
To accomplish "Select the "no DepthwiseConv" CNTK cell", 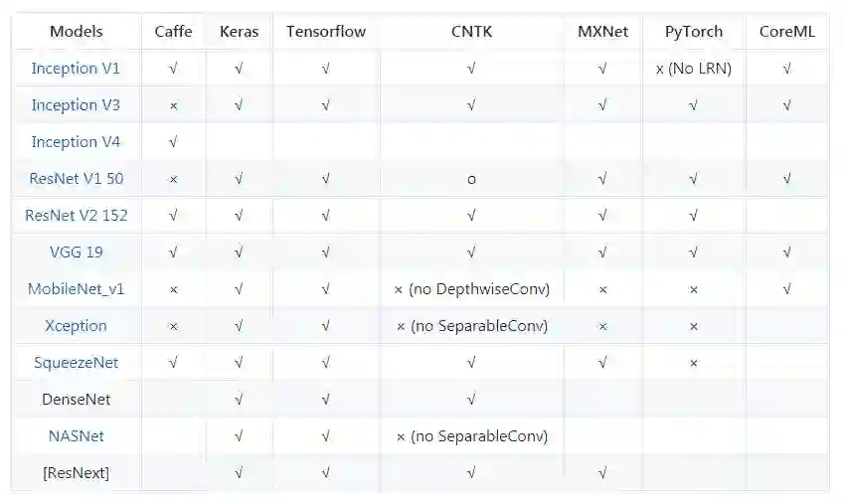I will coord(471,289).
